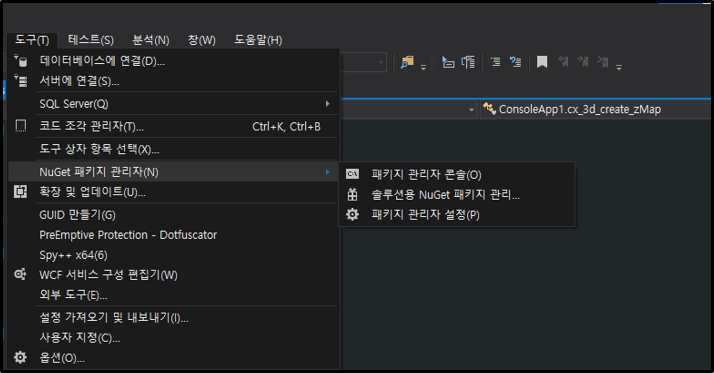The image size is (714, 373).
Task: Click the uncomment lines icon
Action: click(515, 62)
